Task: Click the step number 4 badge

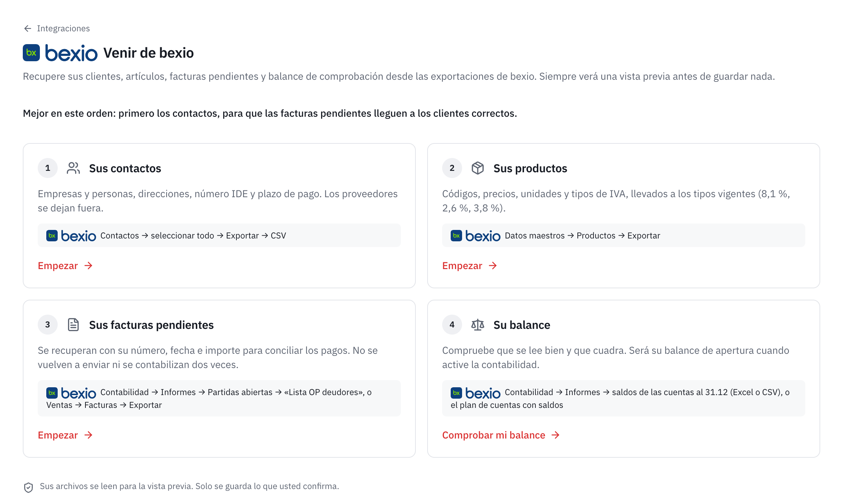Action: coord(452,325)
